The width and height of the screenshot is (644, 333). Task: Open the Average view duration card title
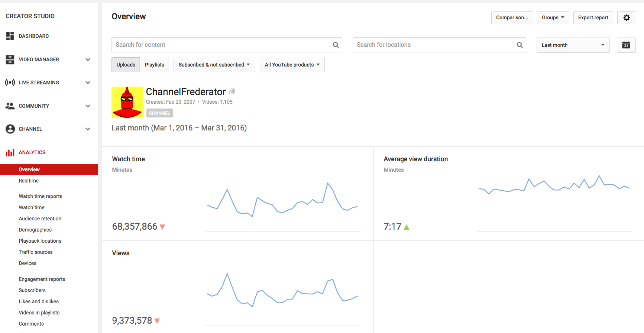coord(415,159)
